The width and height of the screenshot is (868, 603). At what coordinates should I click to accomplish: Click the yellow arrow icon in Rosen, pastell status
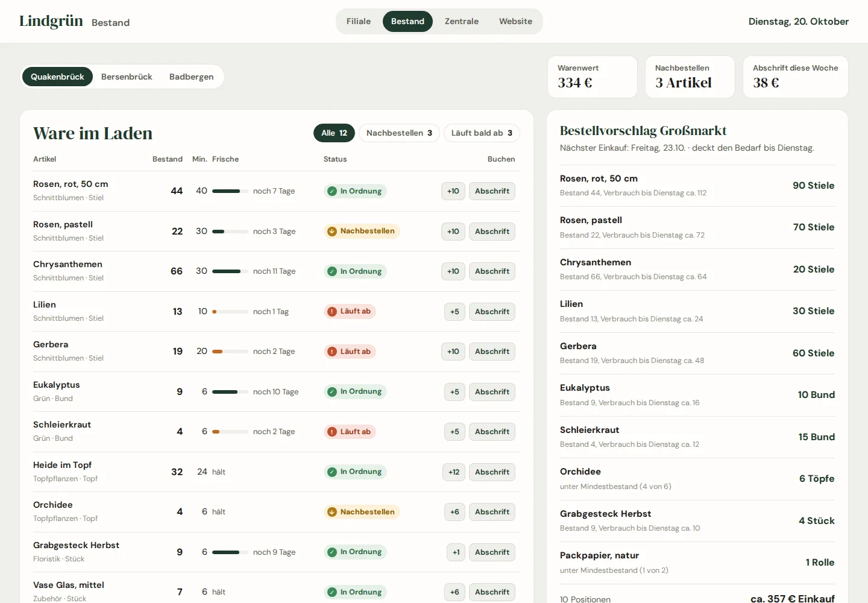[332, 232]
